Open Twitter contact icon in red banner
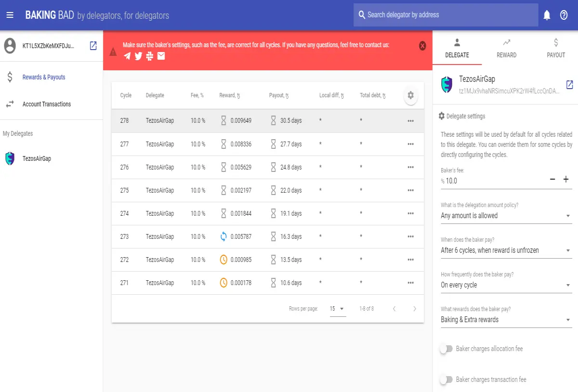Viewport: 578px width, 392px height. 138,56
